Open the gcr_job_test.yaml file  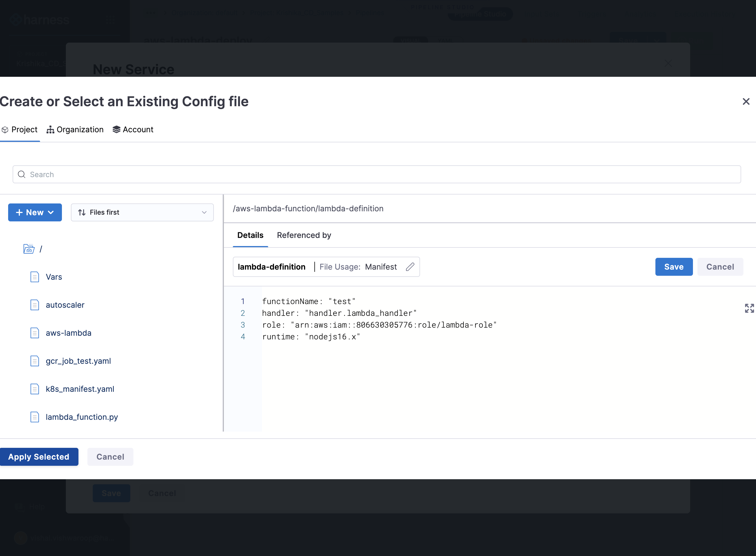click(78, 361)
